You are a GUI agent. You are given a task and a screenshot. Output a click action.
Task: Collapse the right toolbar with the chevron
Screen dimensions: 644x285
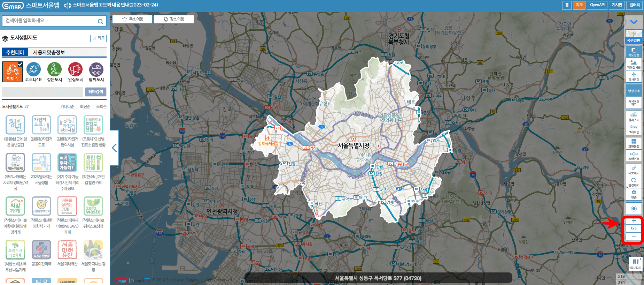tap(634, 22)
